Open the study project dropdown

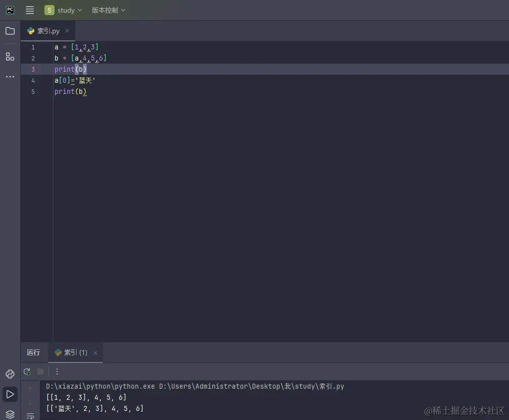coord(63,10)
